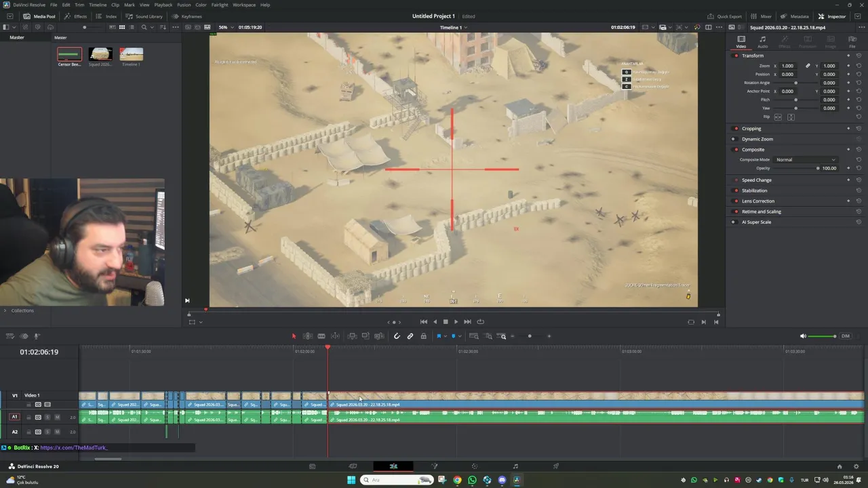Image resolution: width=868 pixels, height=488 pixels.
Task: Adjust the timeline zoom slider handle
Action: click(530, 336)
